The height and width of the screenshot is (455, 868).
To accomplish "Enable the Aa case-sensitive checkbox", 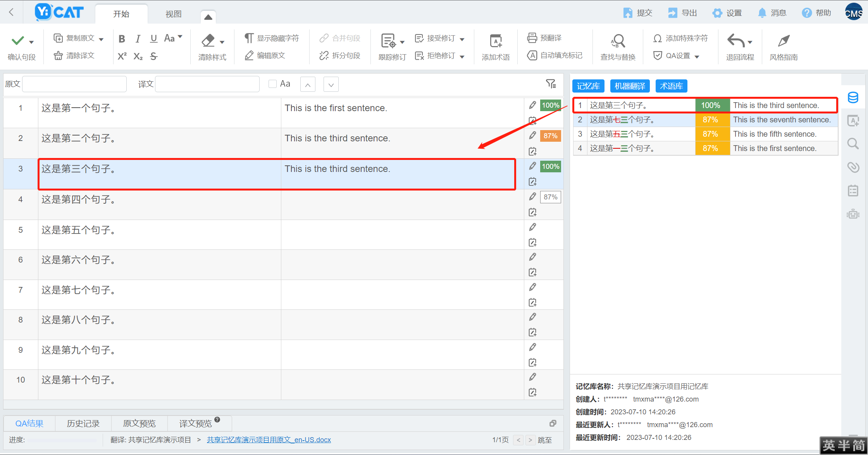I will (272, 84).
